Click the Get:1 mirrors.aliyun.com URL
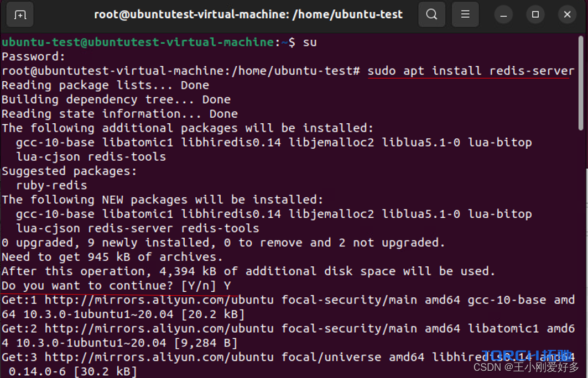This screenshot has width=588, height=378. [x=159, y=300]
